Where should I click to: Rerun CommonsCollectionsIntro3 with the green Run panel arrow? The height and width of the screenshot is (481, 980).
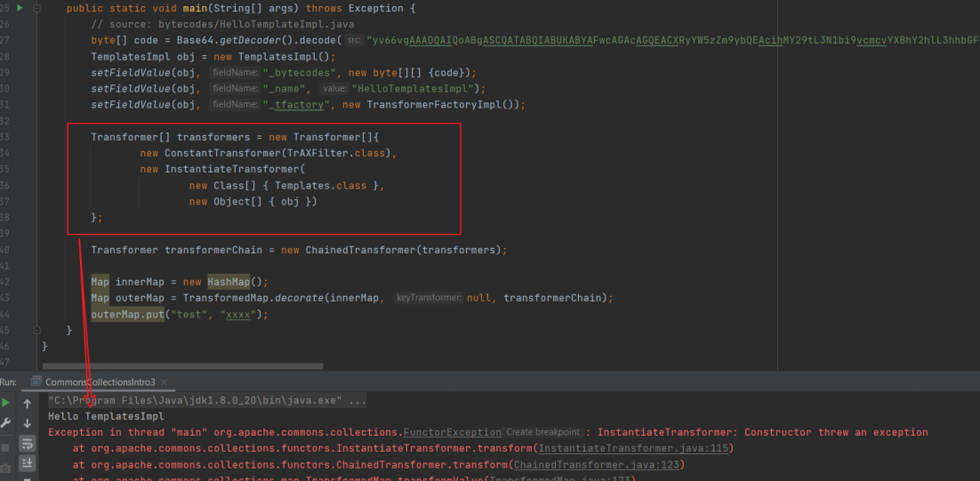(5, 404)
